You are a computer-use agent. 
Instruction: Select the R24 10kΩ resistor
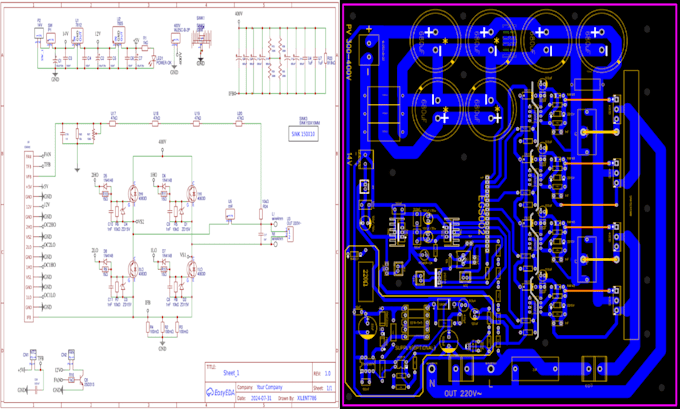point(262,214)
